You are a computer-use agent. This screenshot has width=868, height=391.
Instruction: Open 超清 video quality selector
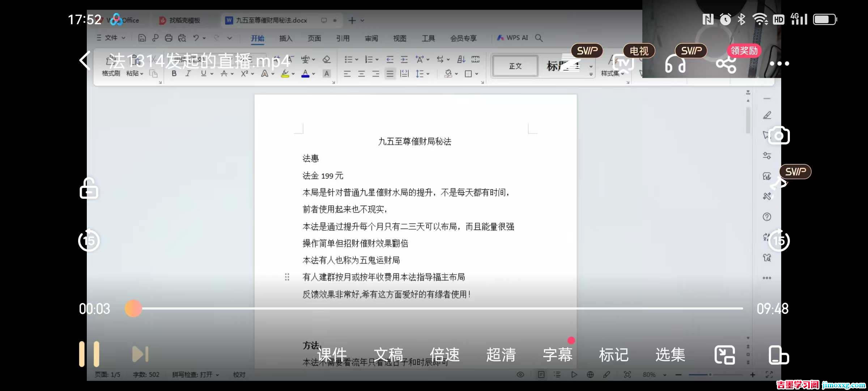(x=501, y=355)
